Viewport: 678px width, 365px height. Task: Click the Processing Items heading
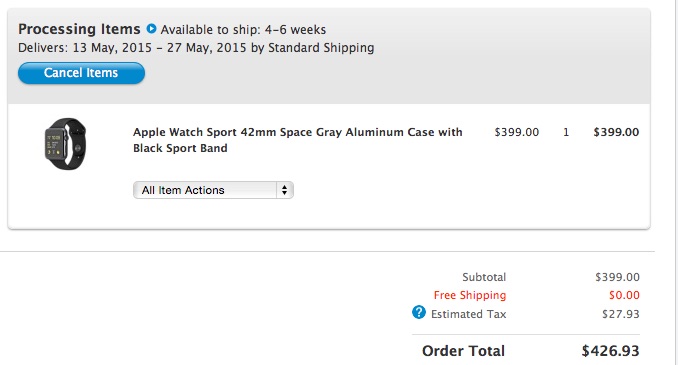(79, 29)
